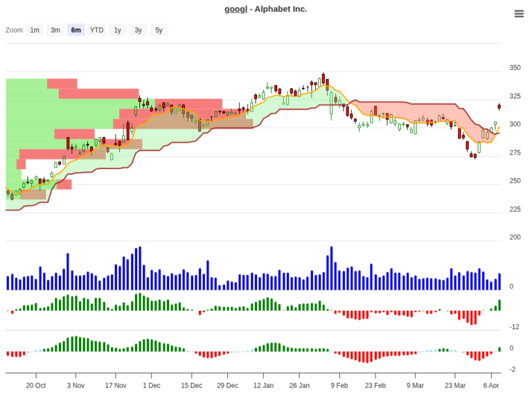Open the chart context menu (hamburger icon)
The image size is (532, 403).
coord(519,14)
